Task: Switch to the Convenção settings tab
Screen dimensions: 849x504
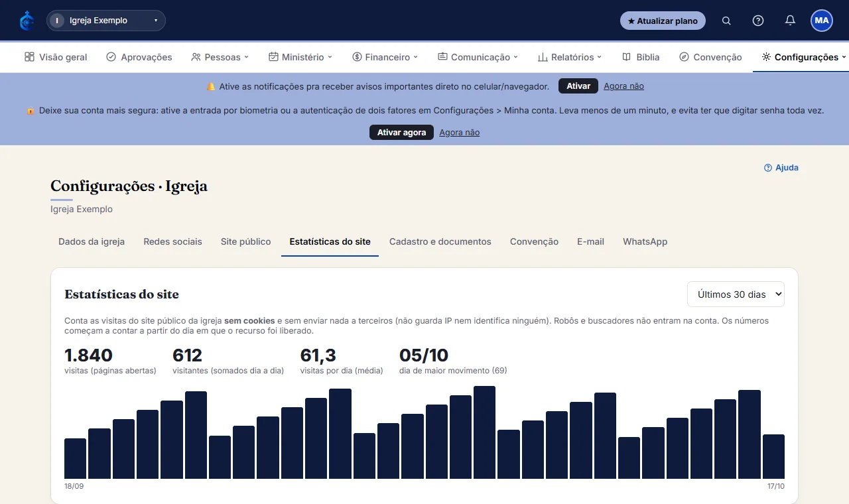Action: click(x=534, y=241)
